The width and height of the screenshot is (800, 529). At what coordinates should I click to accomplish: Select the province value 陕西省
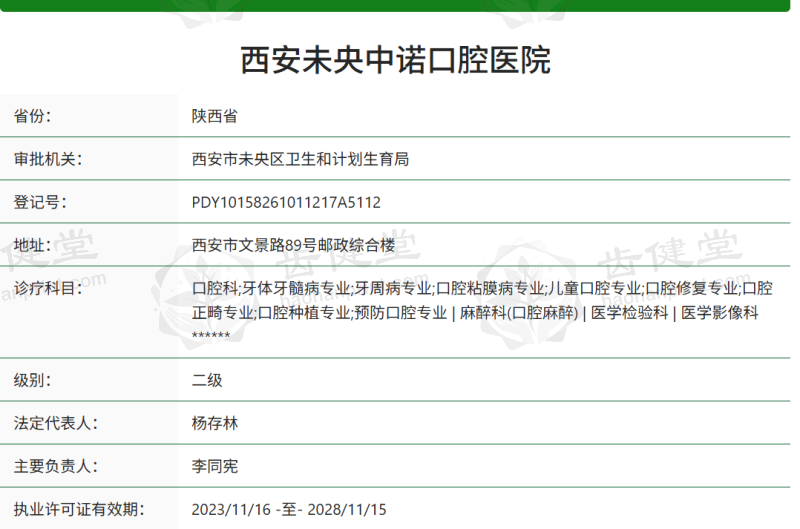click(x=215, y=116)
